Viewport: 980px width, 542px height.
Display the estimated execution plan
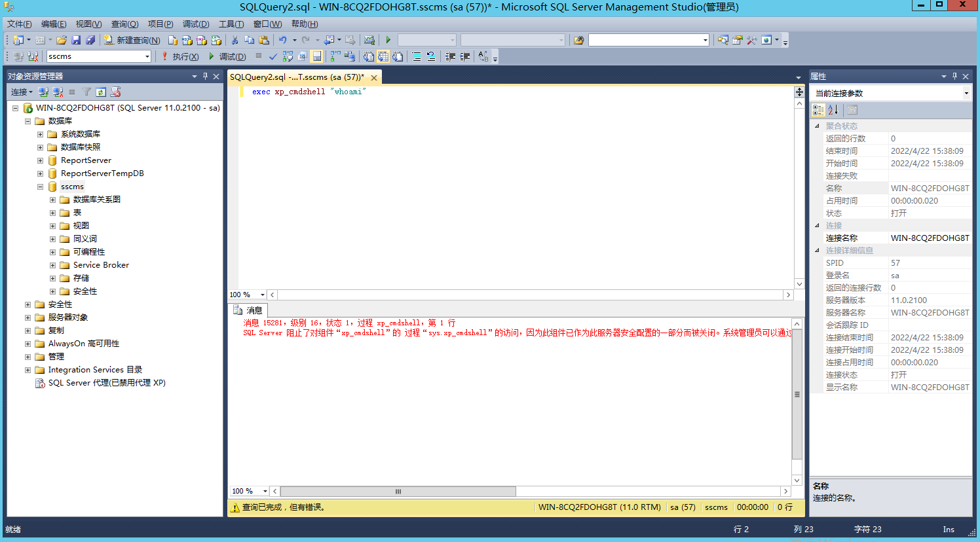pyautogui.click(x=288, y=56)
